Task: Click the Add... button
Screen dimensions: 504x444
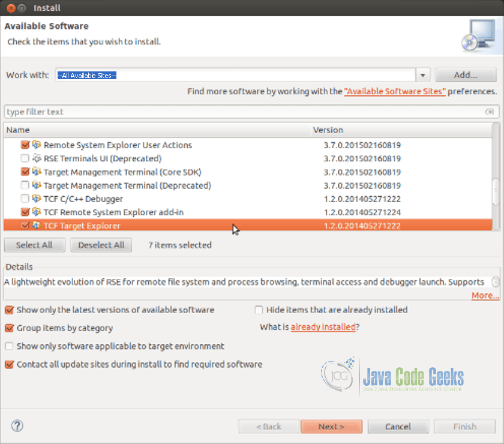Action: pos(466,75)
